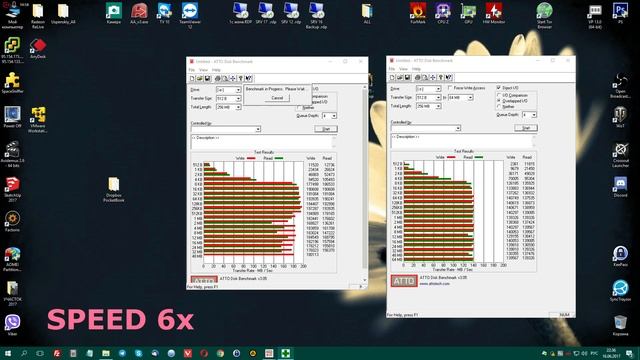Click New icon in left ATTO window toolbar

(x=192, y=78)
